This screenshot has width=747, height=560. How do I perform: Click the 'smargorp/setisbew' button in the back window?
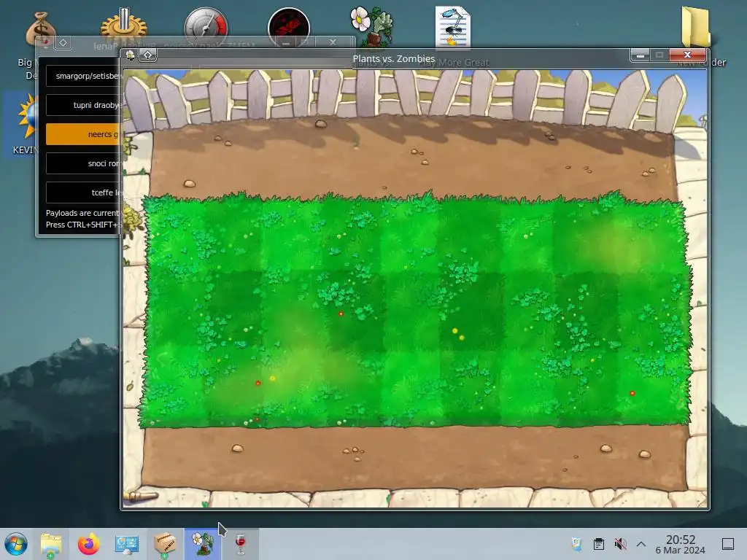click(x=84, y=76)
